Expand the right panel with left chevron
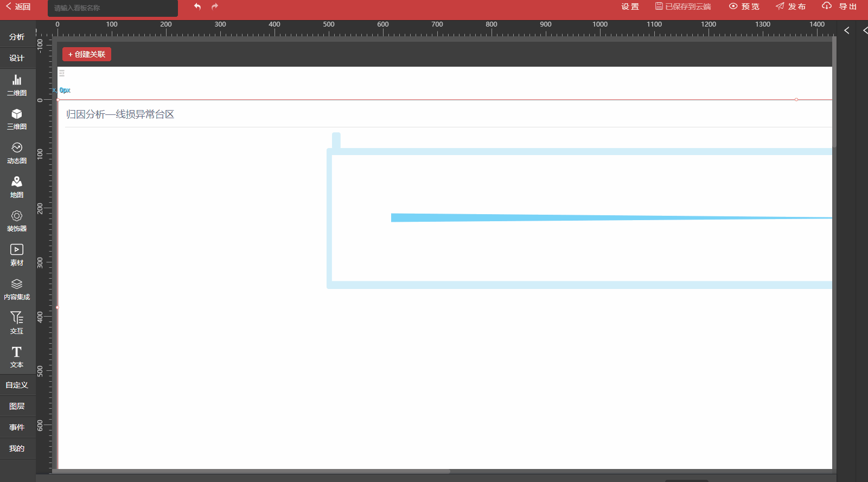 click(847, 31)
